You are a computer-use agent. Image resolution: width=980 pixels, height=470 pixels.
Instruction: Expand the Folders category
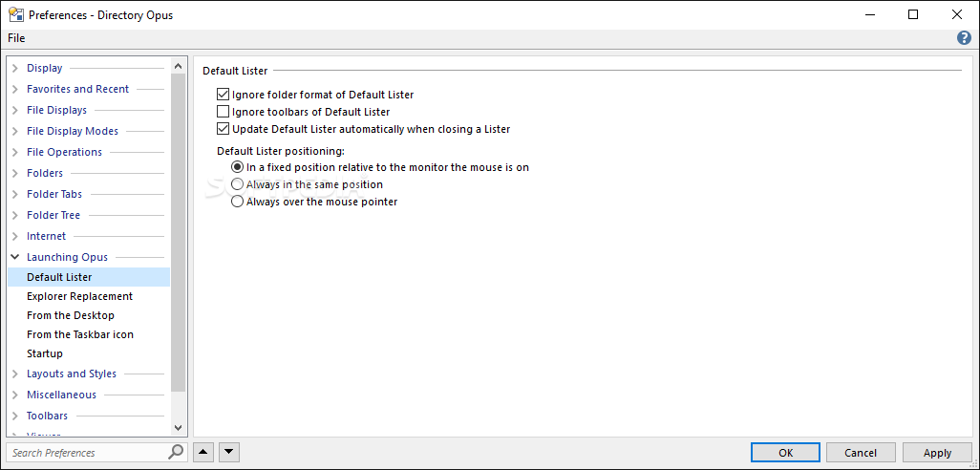15,173
